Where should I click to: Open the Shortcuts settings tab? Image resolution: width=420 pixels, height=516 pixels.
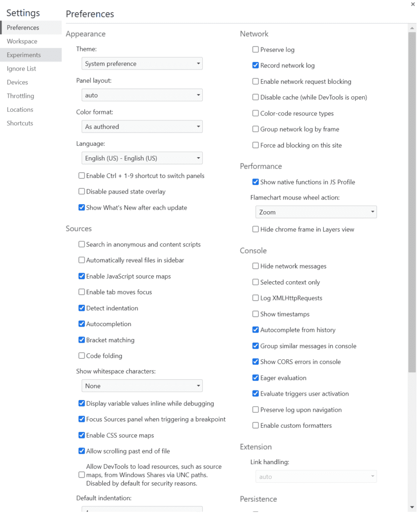click(x=20, y=123)
